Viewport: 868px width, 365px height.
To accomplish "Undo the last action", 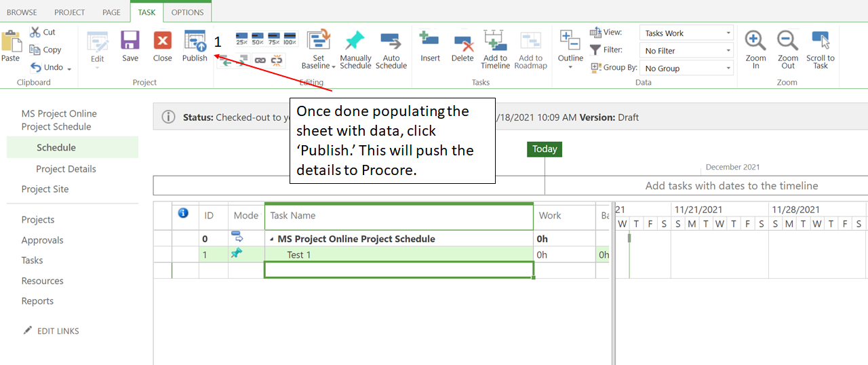I will click(x=46, y=67).
